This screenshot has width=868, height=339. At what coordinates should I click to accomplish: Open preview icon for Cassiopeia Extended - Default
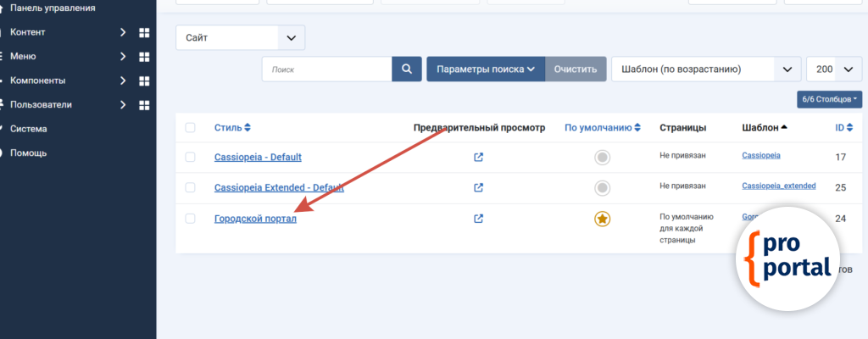(x=478, y=187)
